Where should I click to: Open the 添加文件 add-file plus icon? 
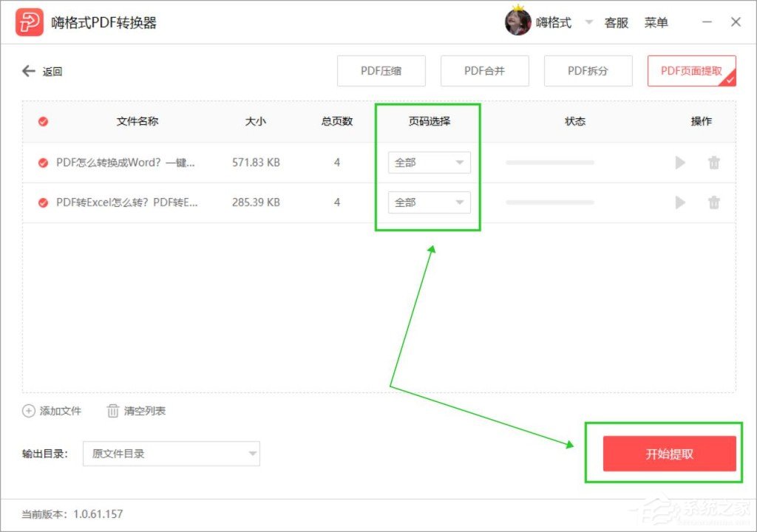(x=28, y=411)
